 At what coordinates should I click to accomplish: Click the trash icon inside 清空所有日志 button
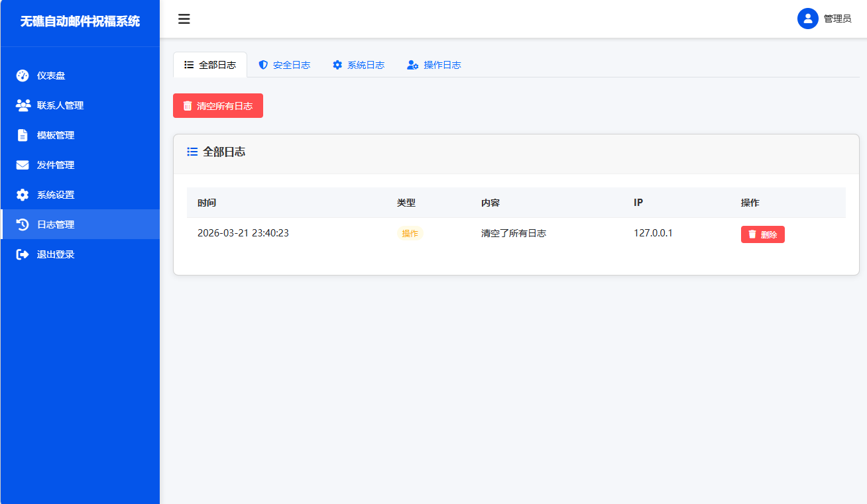point(188,105)
